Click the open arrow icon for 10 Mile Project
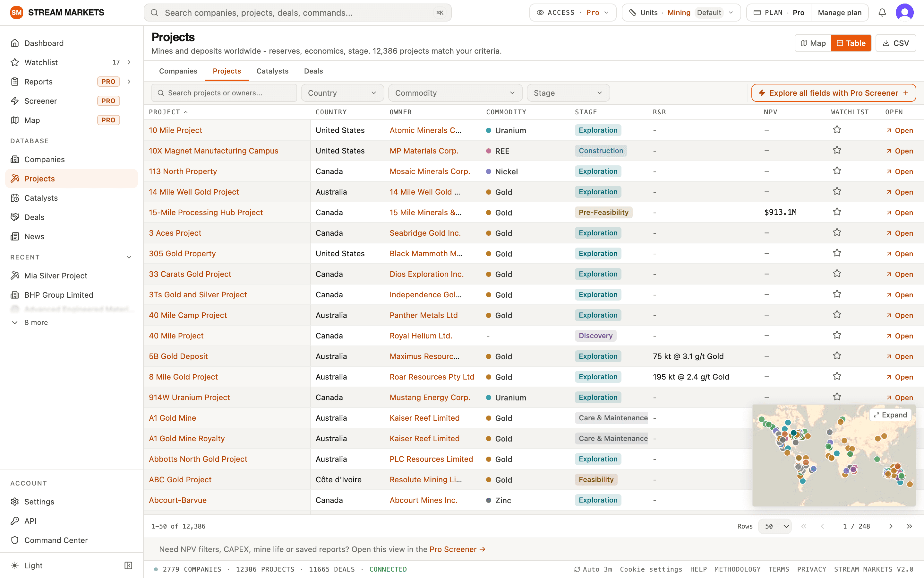924x578 pixels. pyautogui.click(x=889, y=130)
